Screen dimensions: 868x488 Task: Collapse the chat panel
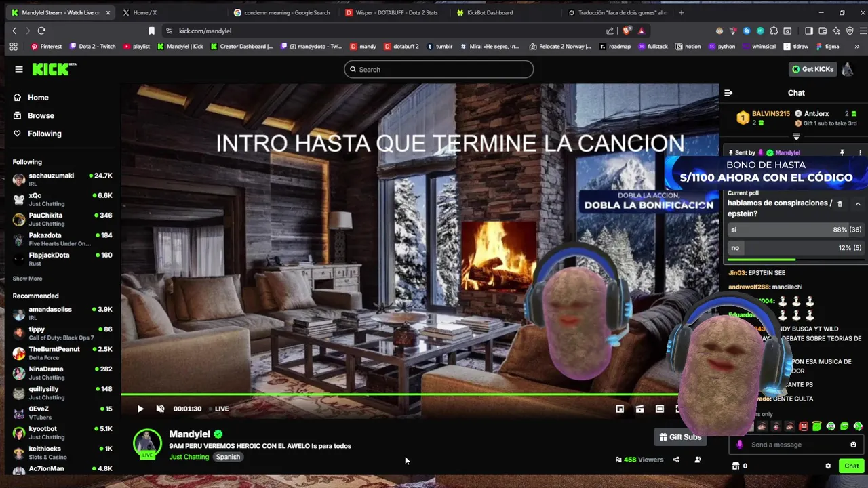click(728, 93)
